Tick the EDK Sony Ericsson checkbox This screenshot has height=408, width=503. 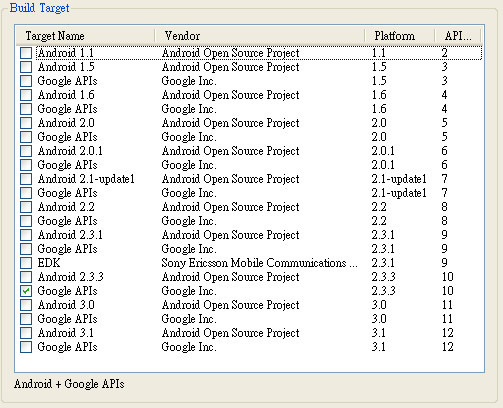coord(26,263)
